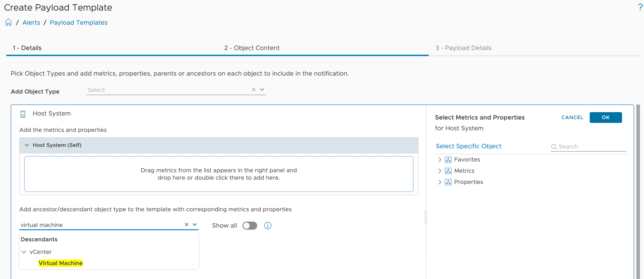Viewport: 644px width, 279px height.
Task: Clear the virtual machine search field
Action: pos(186,225)
